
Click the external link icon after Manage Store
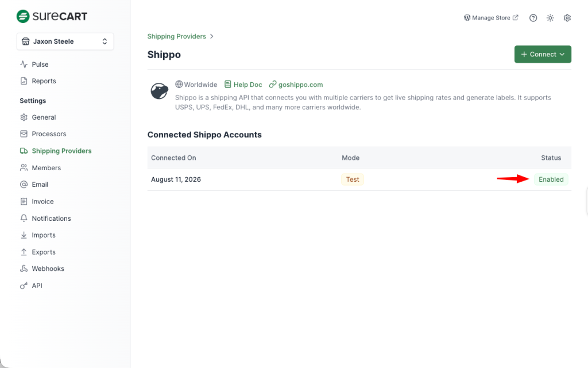pos(516,18)
